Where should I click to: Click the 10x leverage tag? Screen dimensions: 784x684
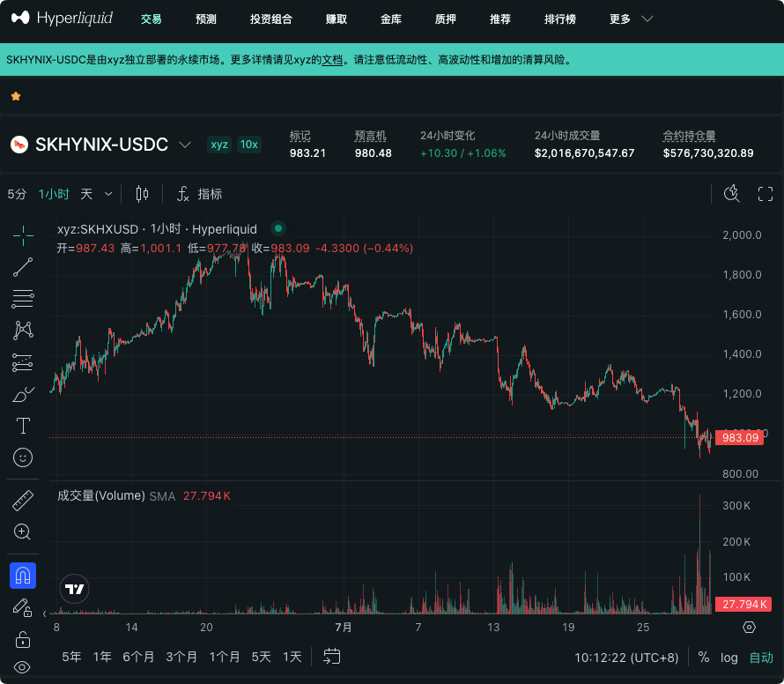coord(248,145)
